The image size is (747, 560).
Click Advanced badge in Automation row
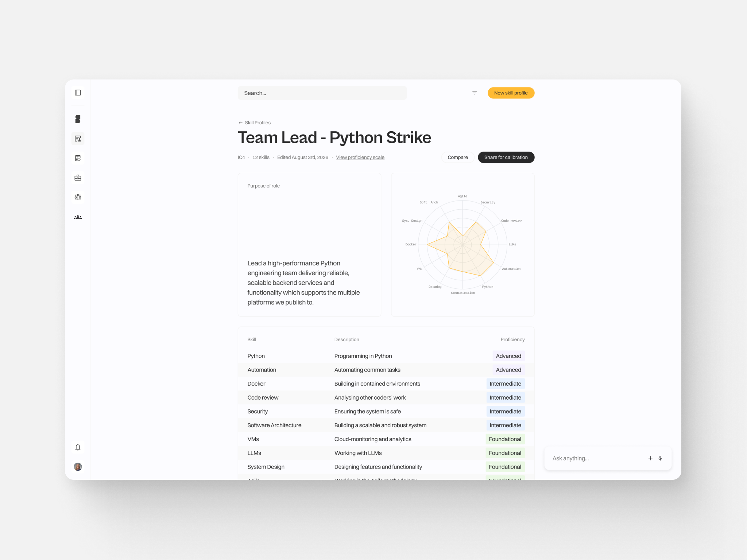pyautogui.click(x=508, y=370)
